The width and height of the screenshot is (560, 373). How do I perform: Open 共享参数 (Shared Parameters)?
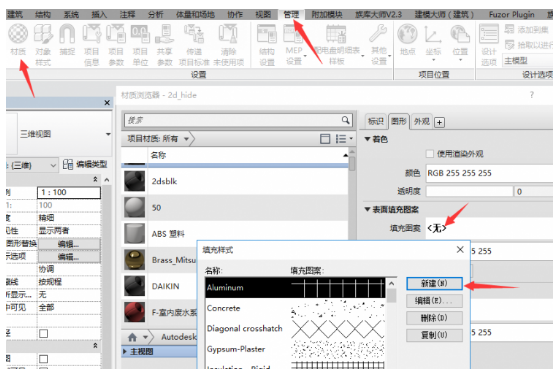[165, 44]
